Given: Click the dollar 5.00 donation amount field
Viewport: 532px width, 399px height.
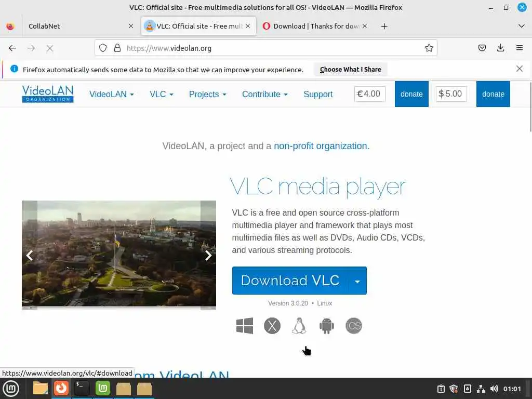Looking at the screenshot, I should 451,94.
